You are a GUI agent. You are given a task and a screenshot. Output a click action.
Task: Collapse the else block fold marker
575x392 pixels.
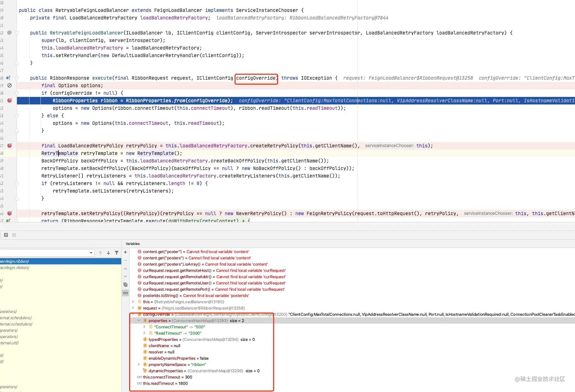coord(17,115)
